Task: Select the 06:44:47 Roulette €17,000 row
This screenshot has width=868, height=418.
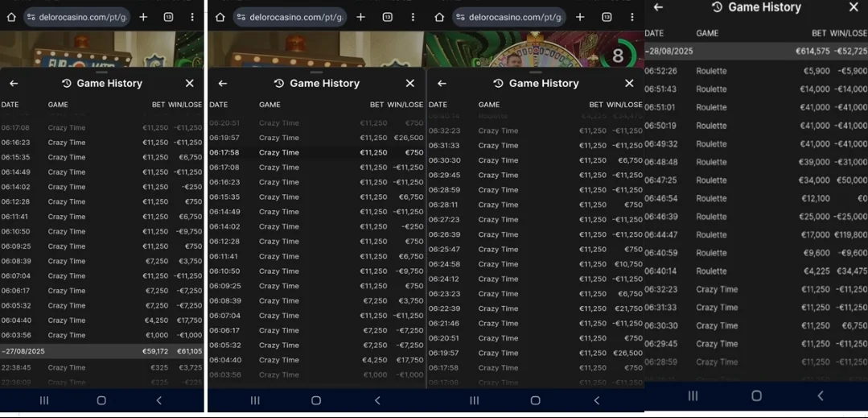Action: pyautogui.click(x=756, y=234)
